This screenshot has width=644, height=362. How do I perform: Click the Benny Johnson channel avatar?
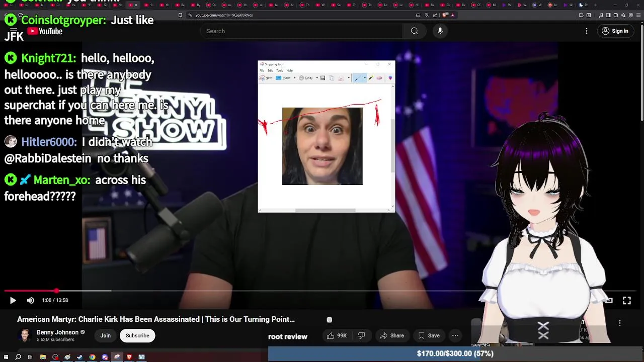click(24, 336)
